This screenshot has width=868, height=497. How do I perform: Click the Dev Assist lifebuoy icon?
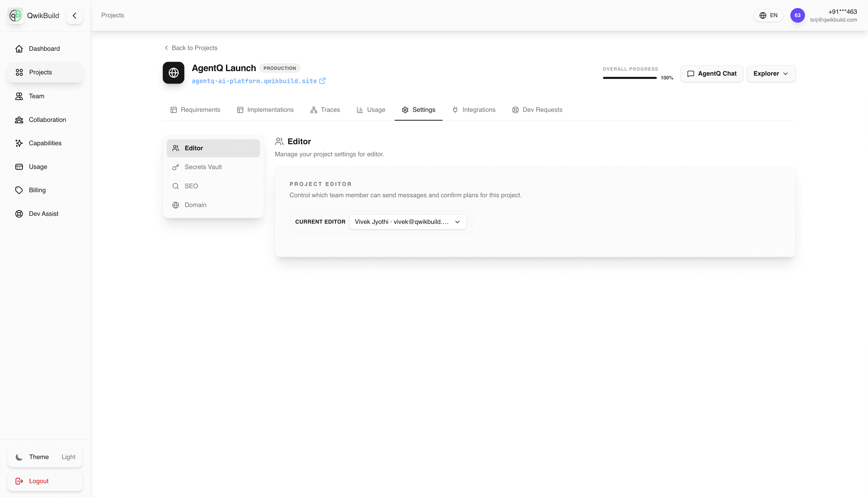point(19,214)
